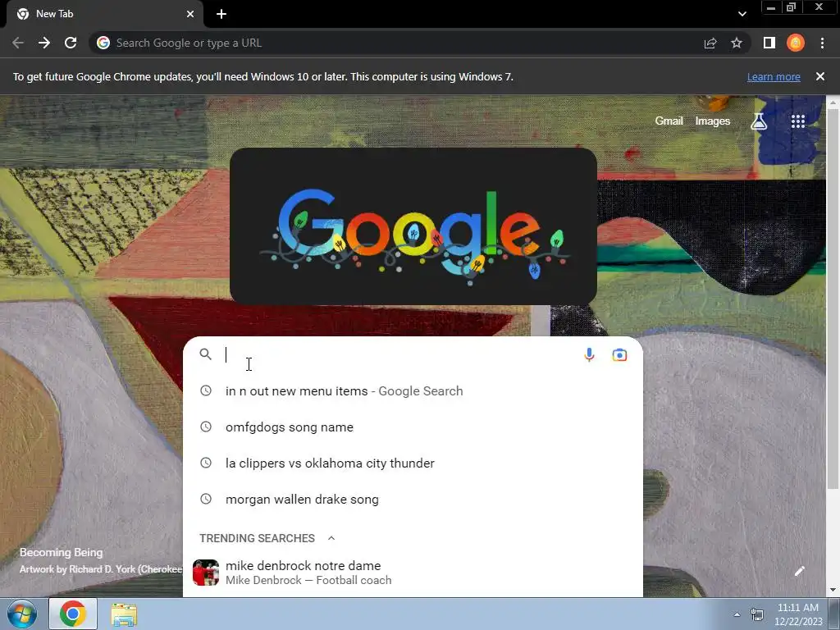This screenshot has width=840, height=630.
Task: Open 'Becoming Being' artwork credit link
Action: 101,561
